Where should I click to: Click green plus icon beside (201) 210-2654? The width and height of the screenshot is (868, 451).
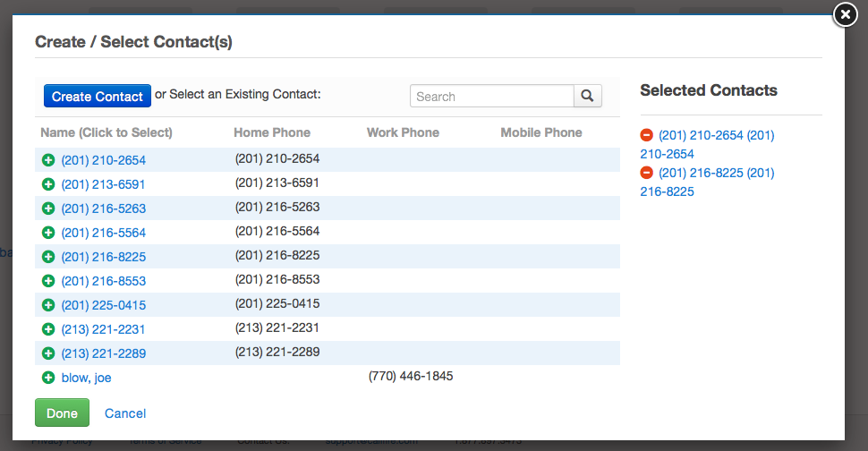pyautogui.click(x=48, y=160)
